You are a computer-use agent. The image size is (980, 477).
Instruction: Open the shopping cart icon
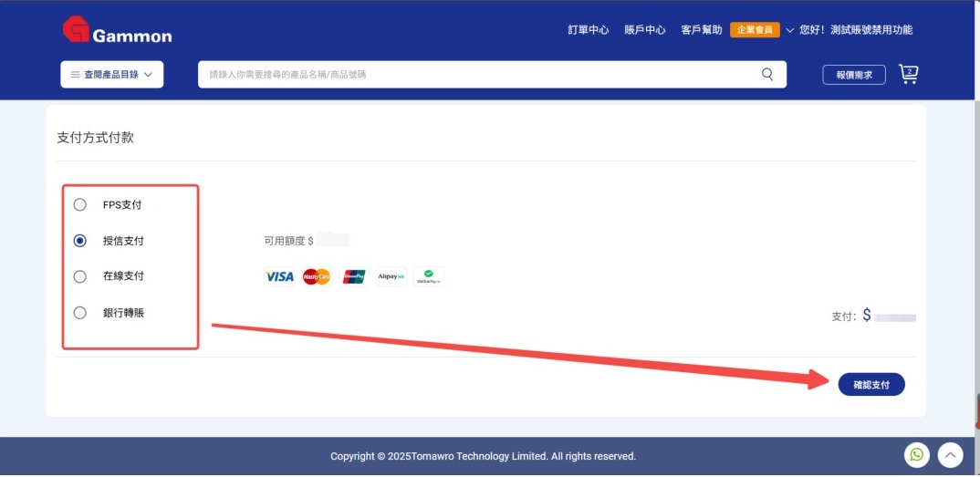(908, 74)
